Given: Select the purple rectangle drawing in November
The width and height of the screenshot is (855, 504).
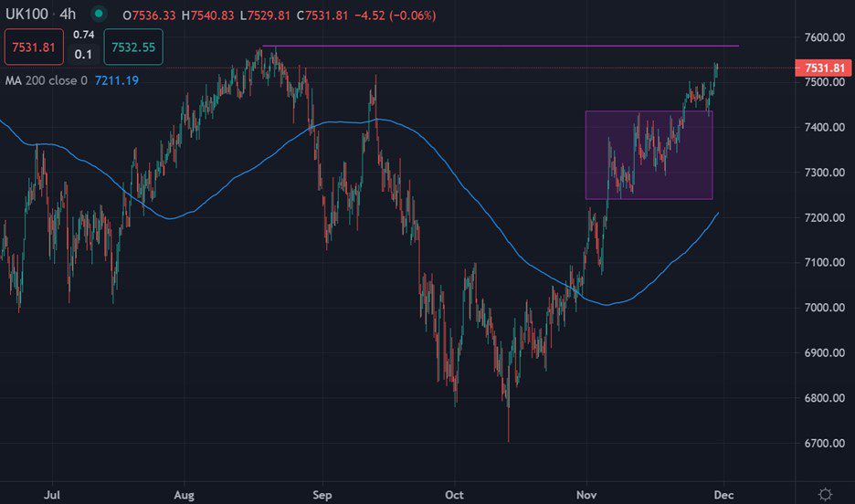Looking at the screenshot, I should [649, 155].
